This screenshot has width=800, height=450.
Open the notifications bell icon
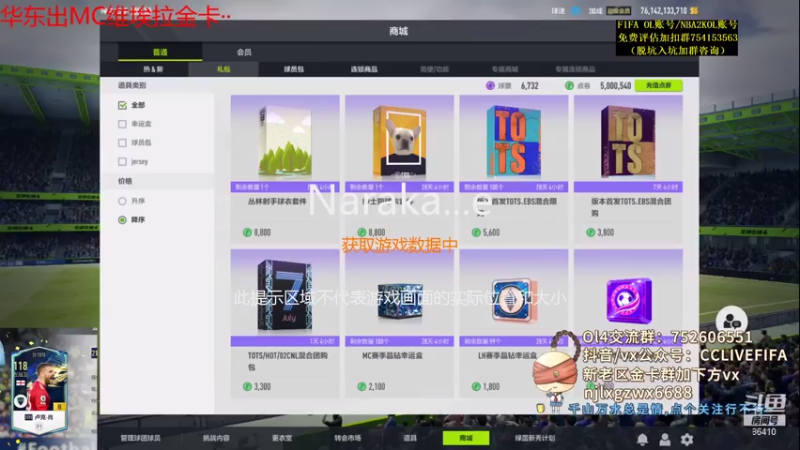[x=642, y=439]
